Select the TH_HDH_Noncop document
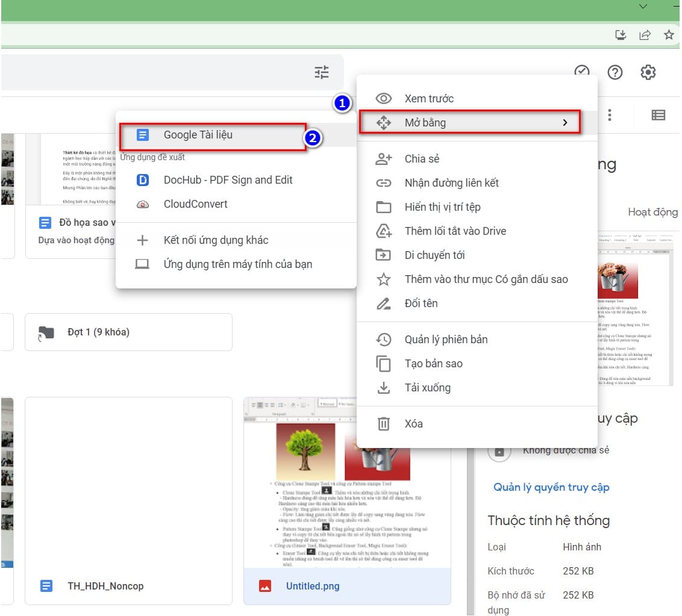The height and width of the screenshot is (616, 682). (x=129, y=501)
